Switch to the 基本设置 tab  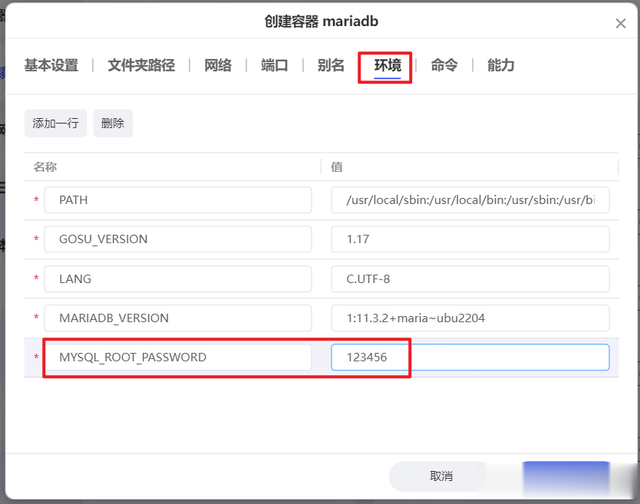point(51,65)
